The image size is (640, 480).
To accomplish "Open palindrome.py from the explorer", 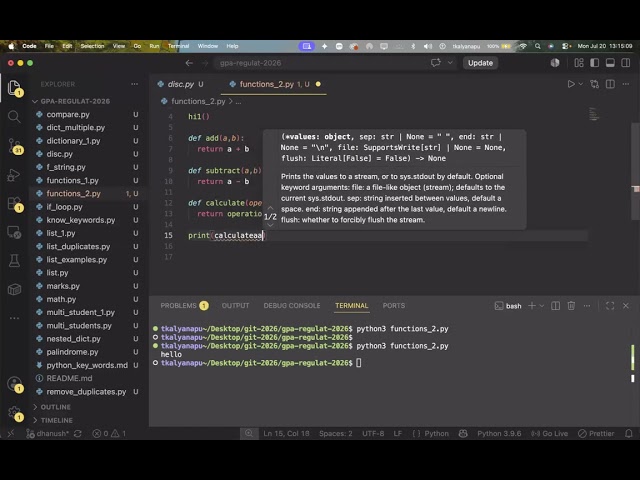I will pyautogui.click(x=72, y=352).
